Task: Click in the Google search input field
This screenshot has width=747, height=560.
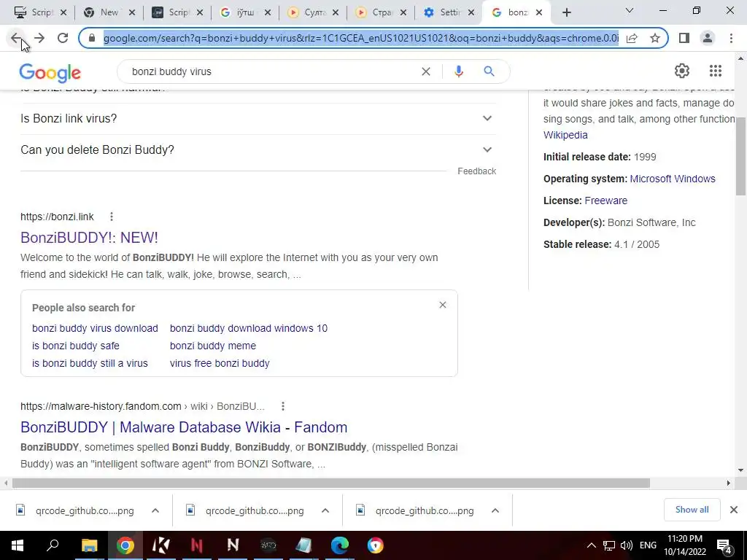Action: [271, 71]
